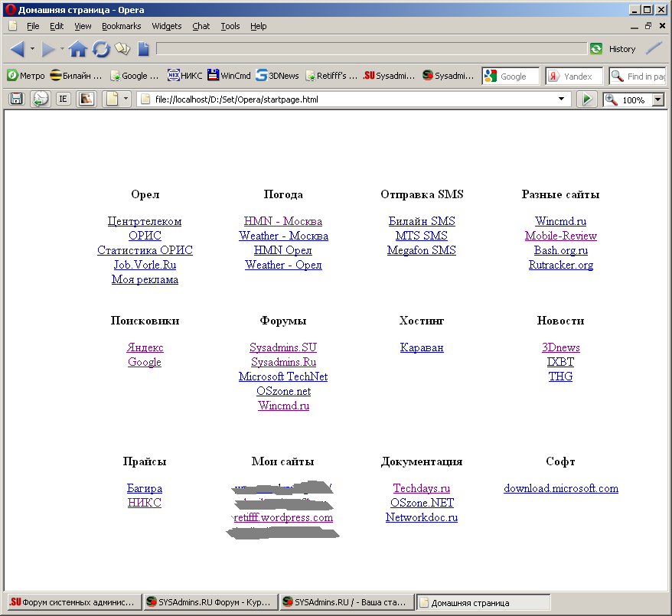Open the Edit menu

coord(57,26)
